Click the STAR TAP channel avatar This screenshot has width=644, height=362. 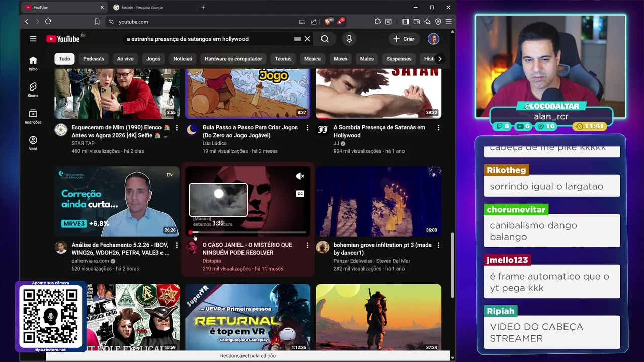coord(61,130)
